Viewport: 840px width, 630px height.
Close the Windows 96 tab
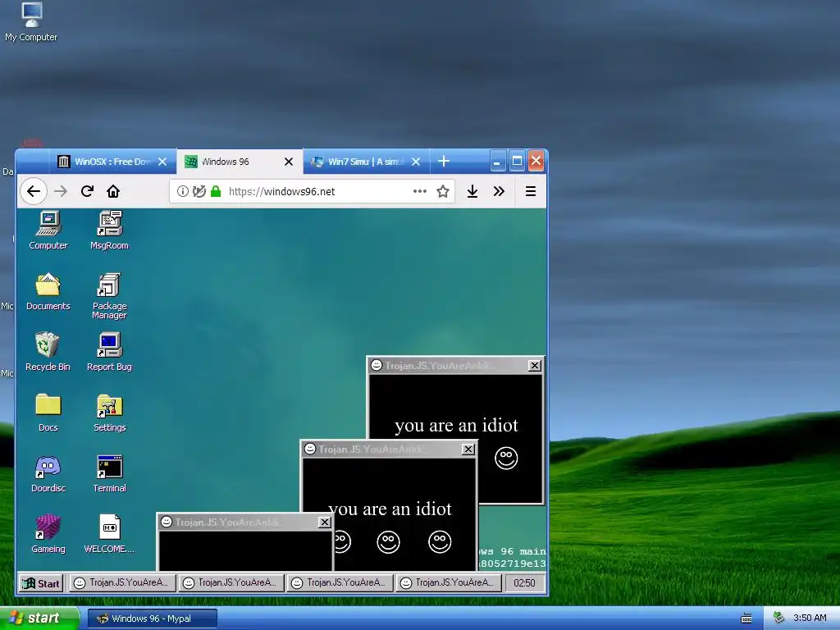point(289,162)
